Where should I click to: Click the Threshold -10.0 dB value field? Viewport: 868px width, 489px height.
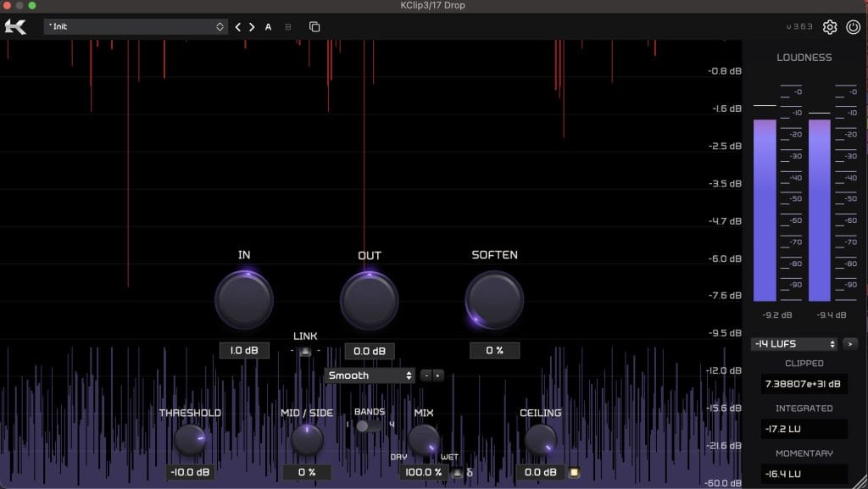[190, 472]
